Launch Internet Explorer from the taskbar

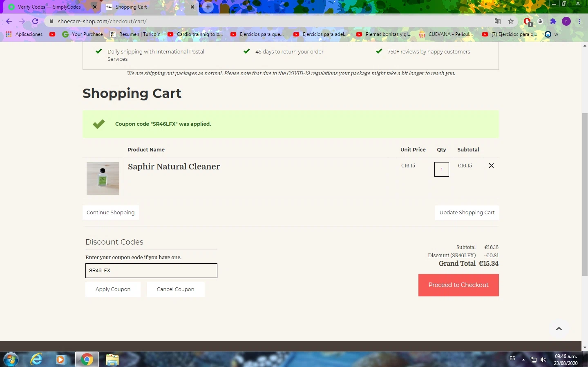(36, 359)
